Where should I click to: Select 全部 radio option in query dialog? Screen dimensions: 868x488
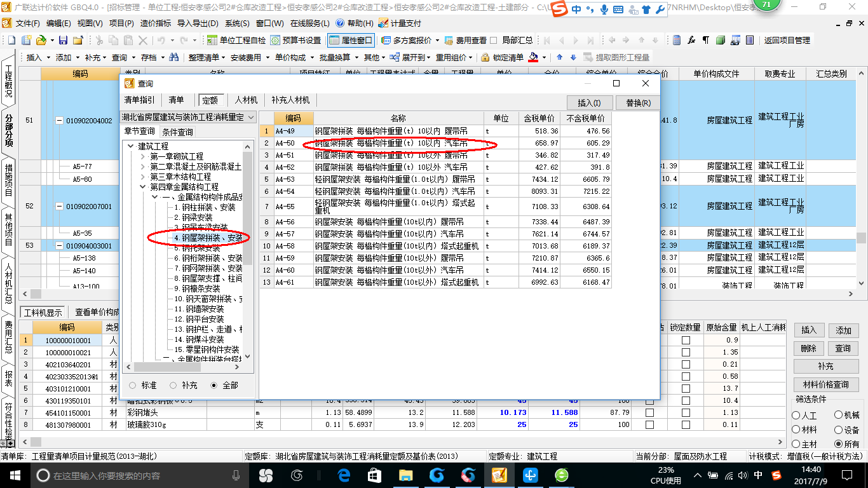coord(214,385)
